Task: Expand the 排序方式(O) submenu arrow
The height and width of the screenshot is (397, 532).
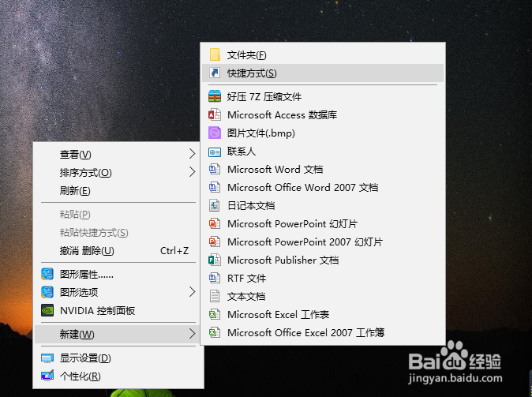Action: click(x=192, y=172)
